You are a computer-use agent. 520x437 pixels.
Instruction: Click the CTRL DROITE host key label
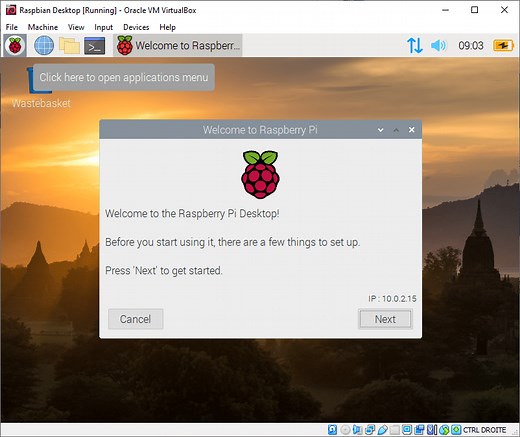point(485,430)
